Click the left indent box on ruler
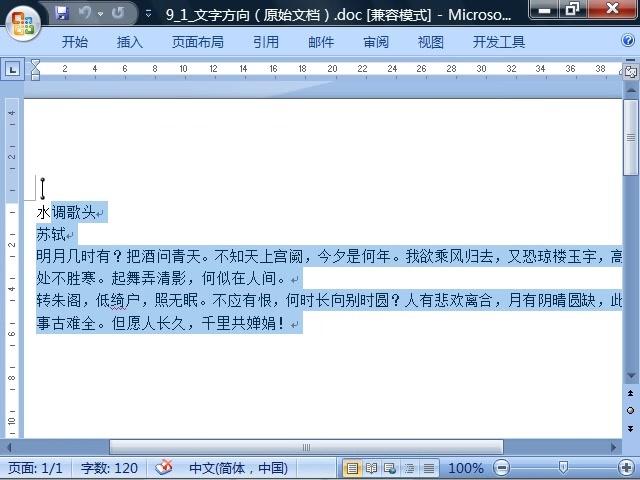 pyautogui.click(x=36, y=77)
